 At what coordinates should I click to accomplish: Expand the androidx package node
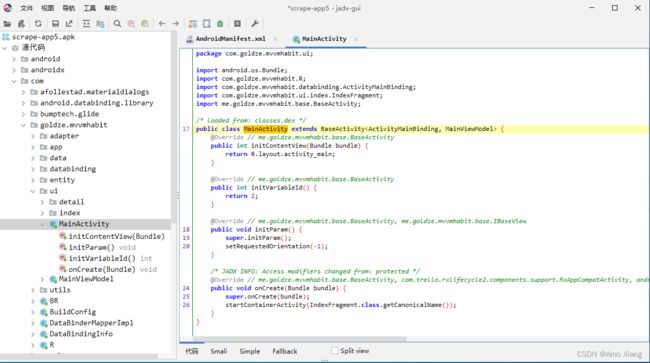(14, 70)
